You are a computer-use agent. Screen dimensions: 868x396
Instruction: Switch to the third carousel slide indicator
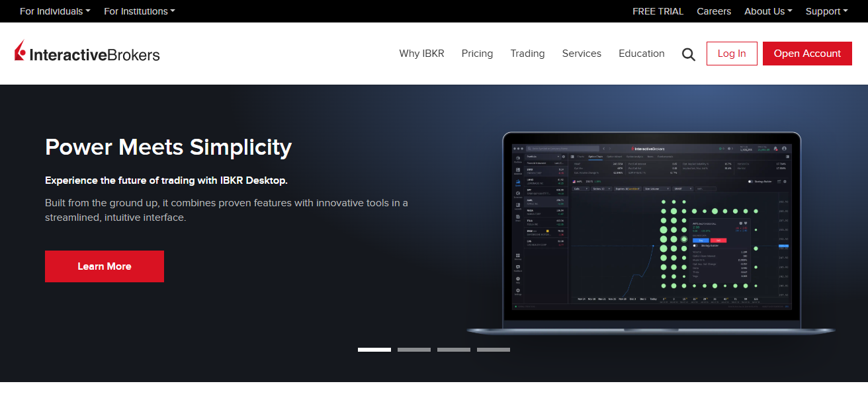[x=454, y=350]
